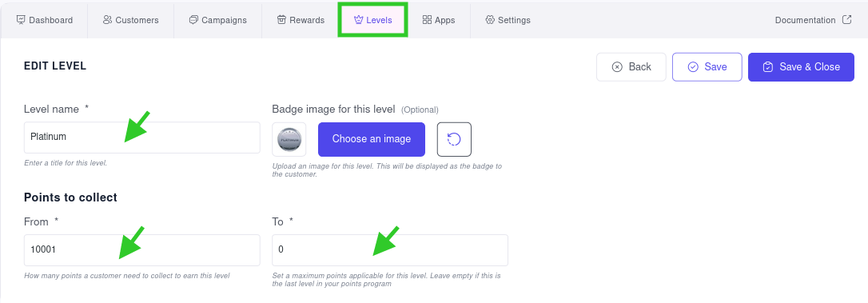This screenshot has width=868, height=303.
Task: Click the Apps grid icon
Action: click(x=427, y=20)
